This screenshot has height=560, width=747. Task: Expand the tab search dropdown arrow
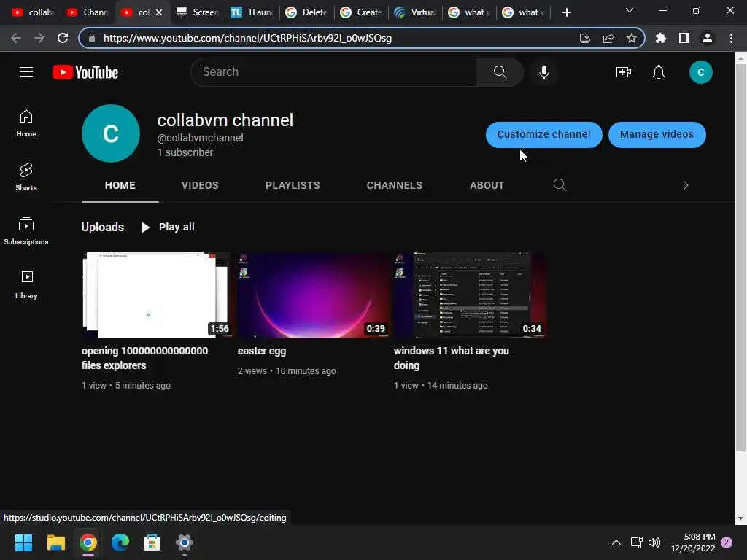pyautogui.click(x=630, y=10)
